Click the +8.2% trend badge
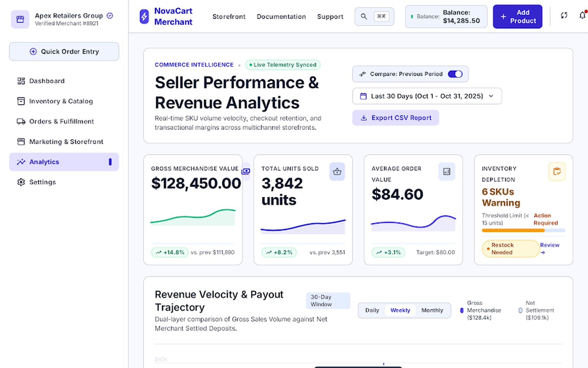Screen dimensions: 588x368 click(x=279, y=252)
